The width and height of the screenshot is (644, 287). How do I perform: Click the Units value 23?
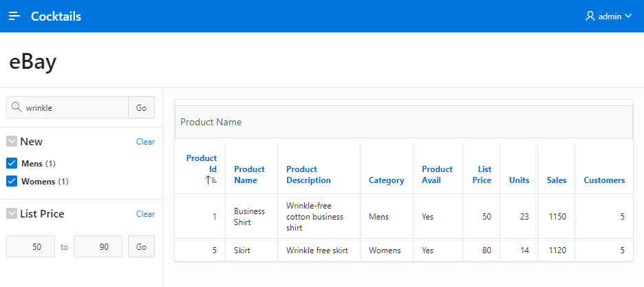click(524, 216)
